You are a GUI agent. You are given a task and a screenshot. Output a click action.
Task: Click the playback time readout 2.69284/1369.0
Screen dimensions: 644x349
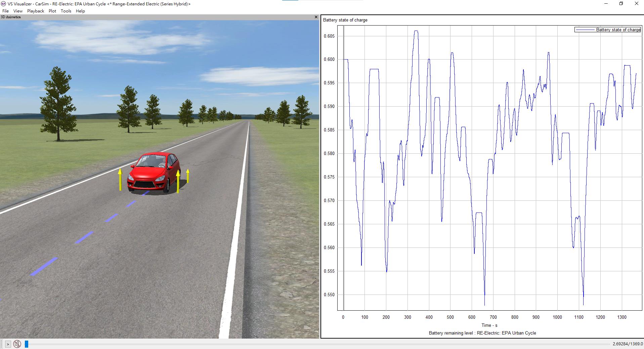(628, 344)
